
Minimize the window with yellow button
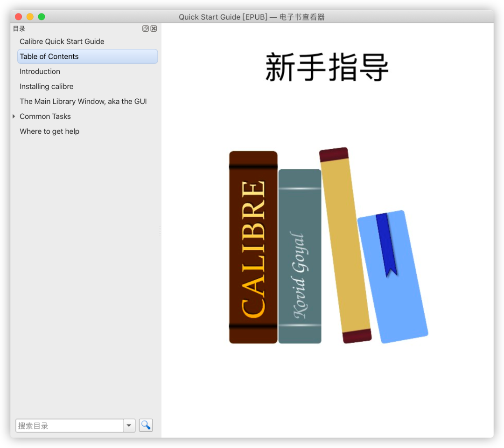pyautogui.click(x=30, y=17)
